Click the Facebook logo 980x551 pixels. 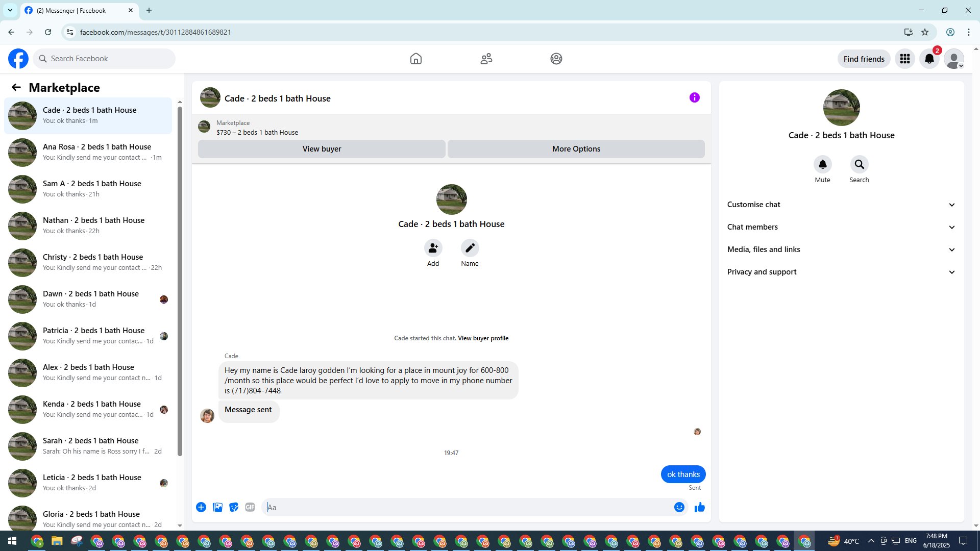tap(18, 59)
